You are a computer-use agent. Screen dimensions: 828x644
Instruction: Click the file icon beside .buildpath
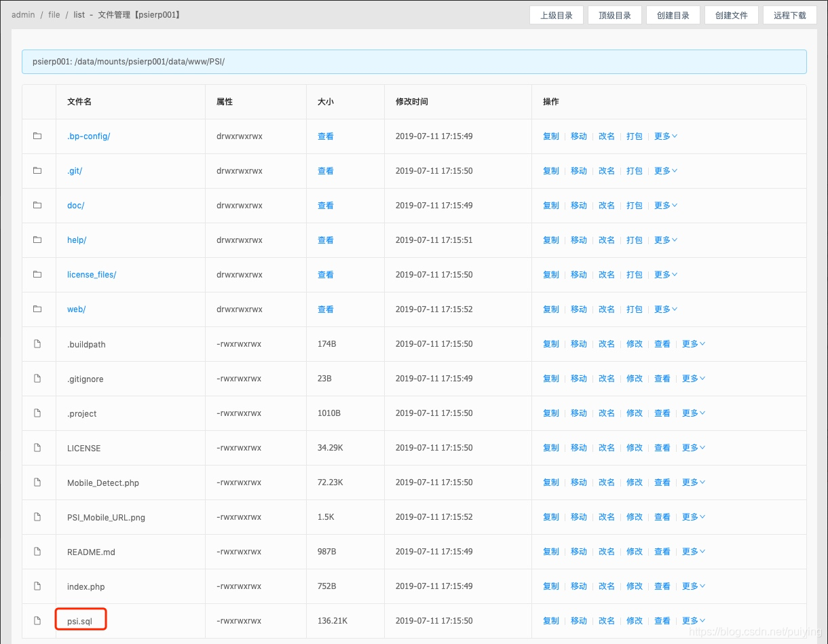click(x=37, y=343)
